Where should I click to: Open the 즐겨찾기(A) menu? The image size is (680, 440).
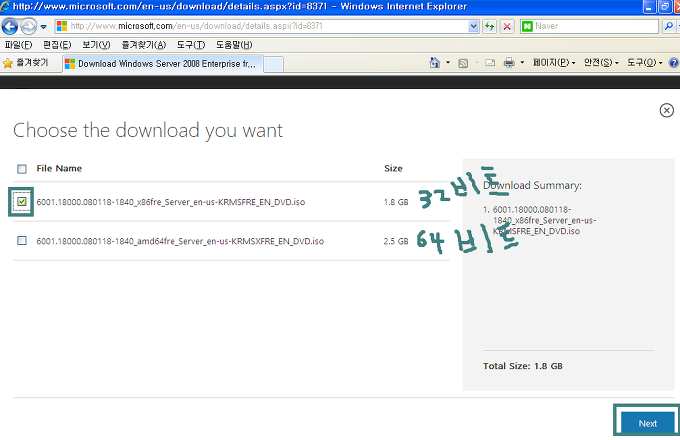(144, 45)
